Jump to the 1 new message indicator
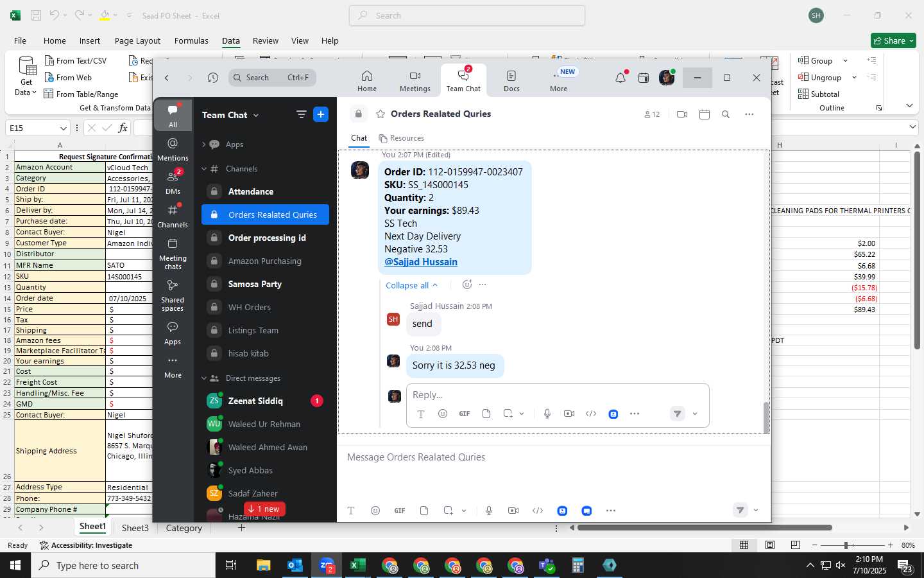 click(263, 509)
